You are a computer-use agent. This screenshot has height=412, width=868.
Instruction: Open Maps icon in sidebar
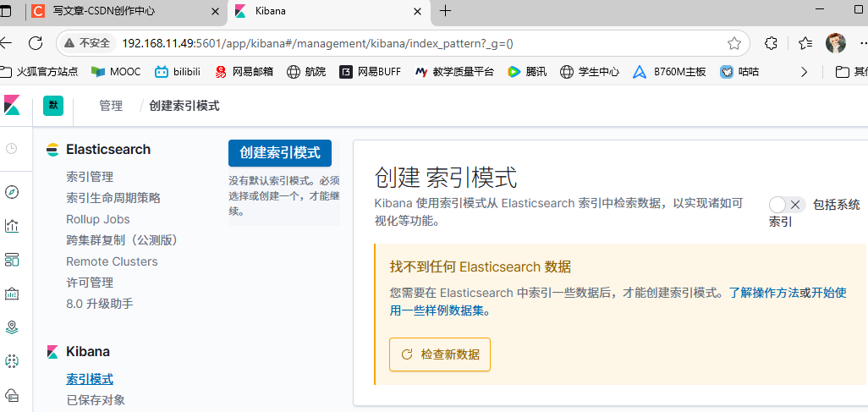(x=12, y=327)
